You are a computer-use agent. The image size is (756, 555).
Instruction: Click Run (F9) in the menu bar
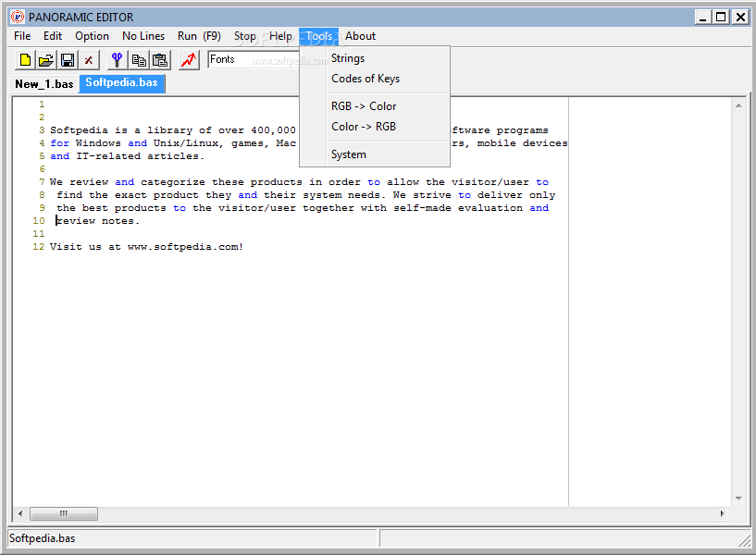coord(199,36)
